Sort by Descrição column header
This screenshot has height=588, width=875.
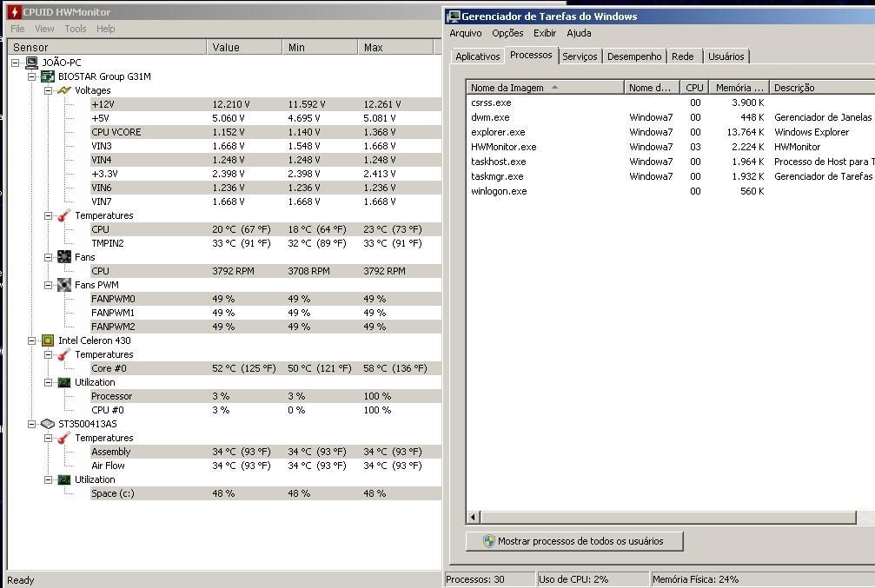822,88
